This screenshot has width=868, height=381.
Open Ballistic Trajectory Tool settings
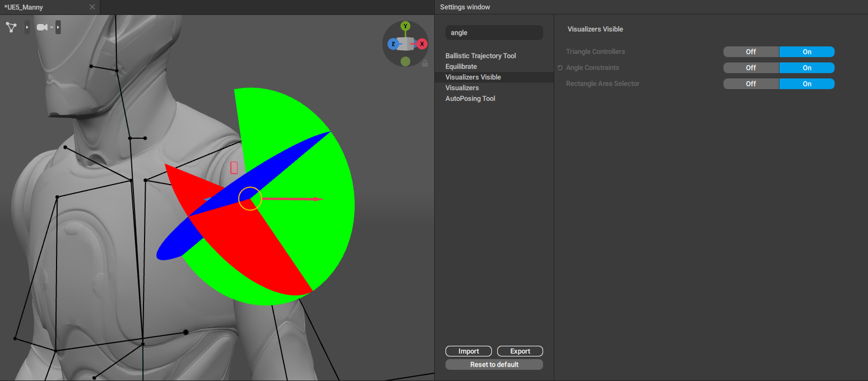(x=480, y=55)
